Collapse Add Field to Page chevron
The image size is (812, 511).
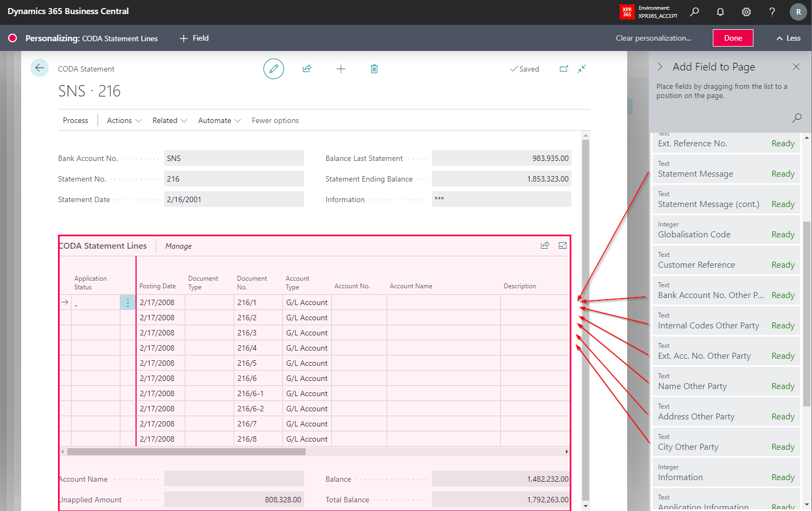click(660, 67)
